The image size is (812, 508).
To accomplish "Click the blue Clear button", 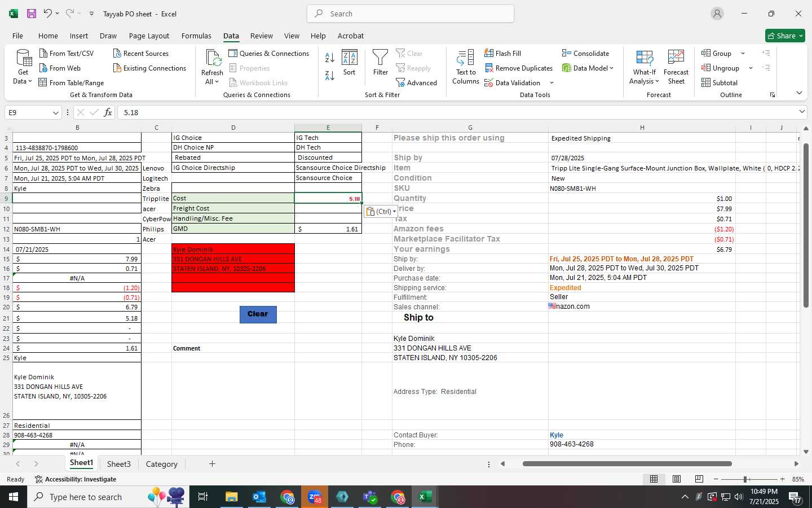I will [x=258, y=314].
